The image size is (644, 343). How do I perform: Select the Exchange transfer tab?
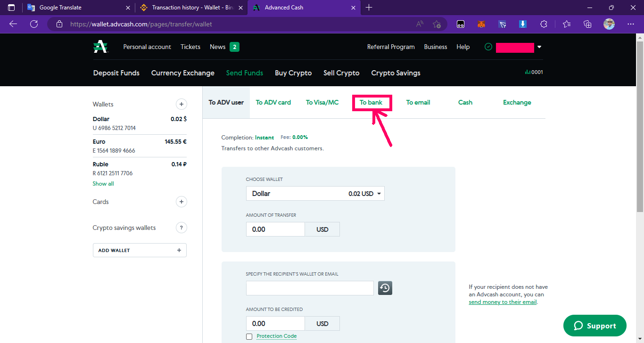517,102
